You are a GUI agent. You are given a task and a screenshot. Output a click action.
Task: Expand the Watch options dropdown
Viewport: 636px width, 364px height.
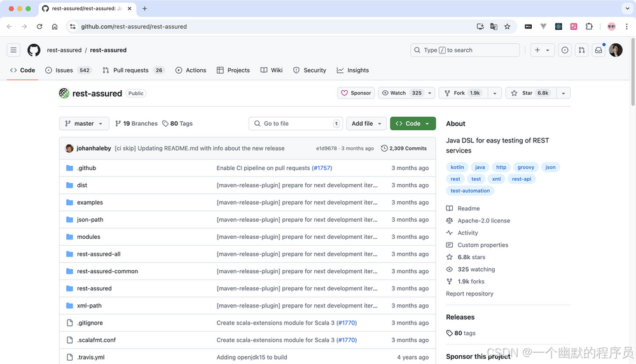tap(429, 93)
